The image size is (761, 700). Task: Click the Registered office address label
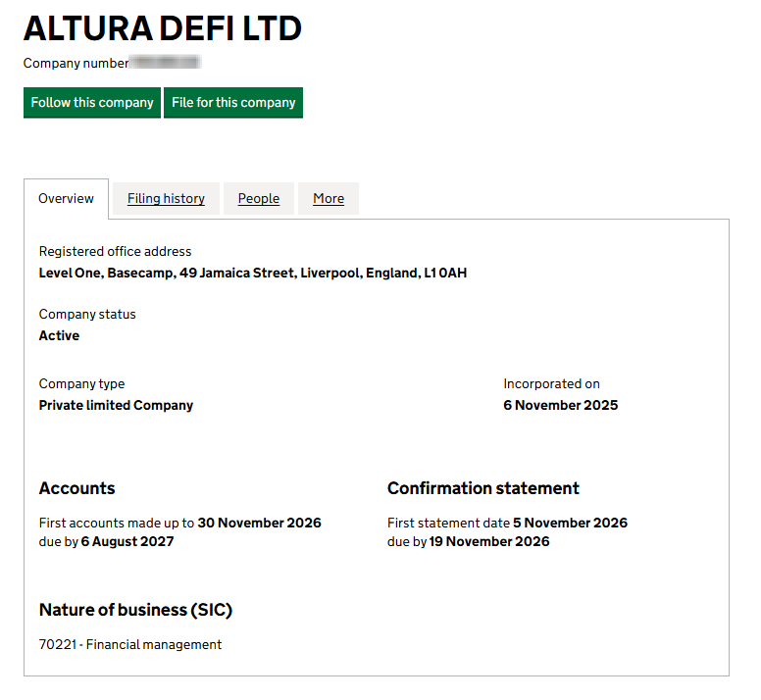(115, 251)
